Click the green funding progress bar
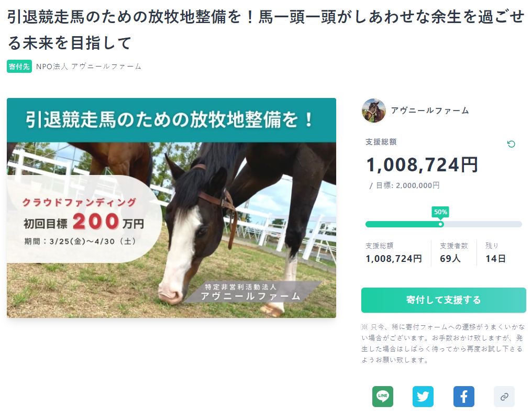 [402, 224]
